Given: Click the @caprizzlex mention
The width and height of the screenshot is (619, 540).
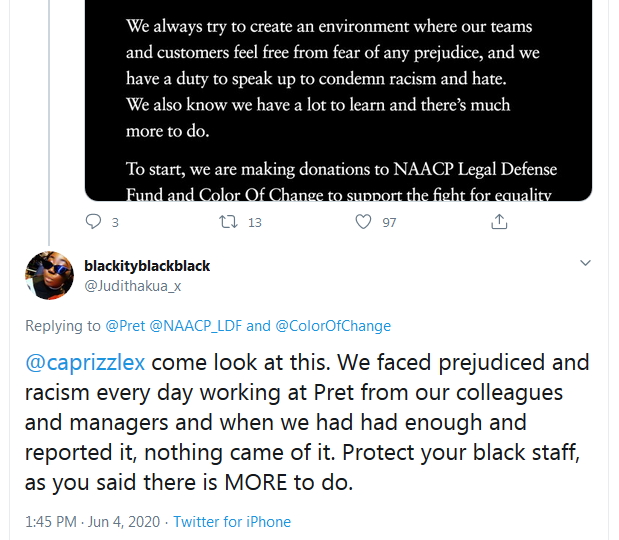Looking at the screenshot, I should coord(86,362).
